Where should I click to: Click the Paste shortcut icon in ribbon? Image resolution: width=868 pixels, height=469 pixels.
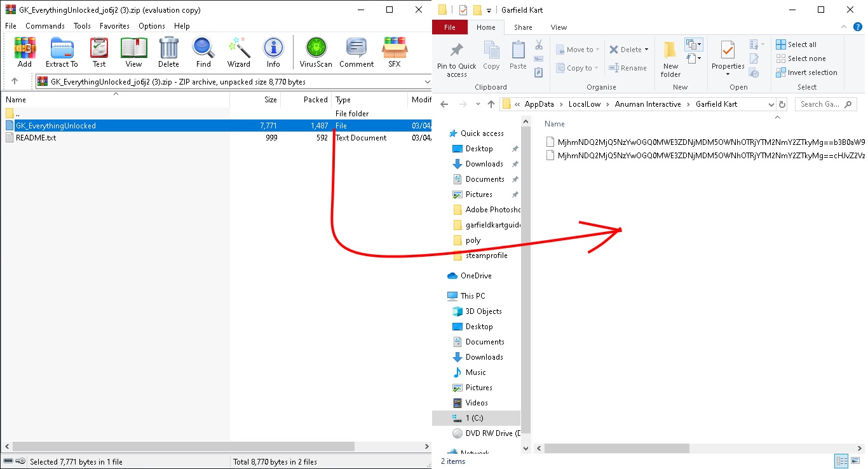[x=539, y=73]
